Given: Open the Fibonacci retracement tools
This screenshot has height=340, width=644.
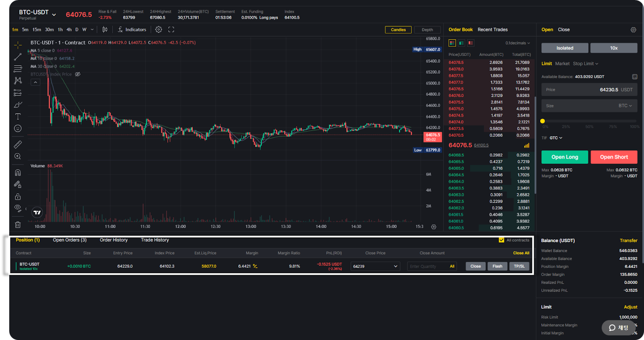Looking at the screenshot, I should [18, 69].
